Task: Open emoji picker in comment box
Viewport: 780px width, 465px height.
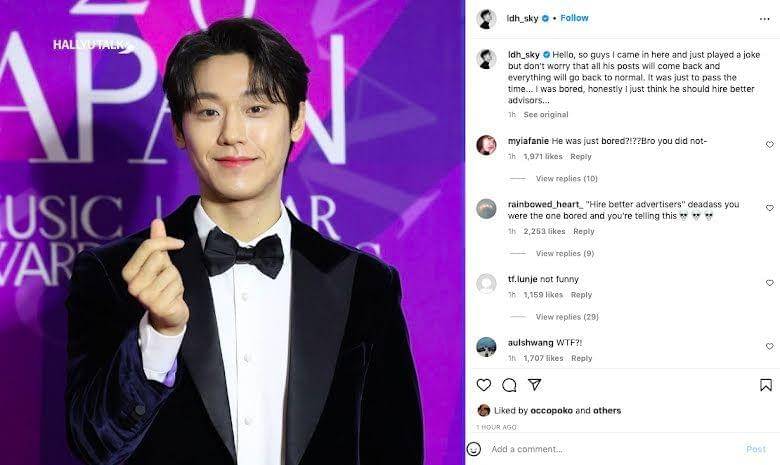Action: tap(474, 449)
